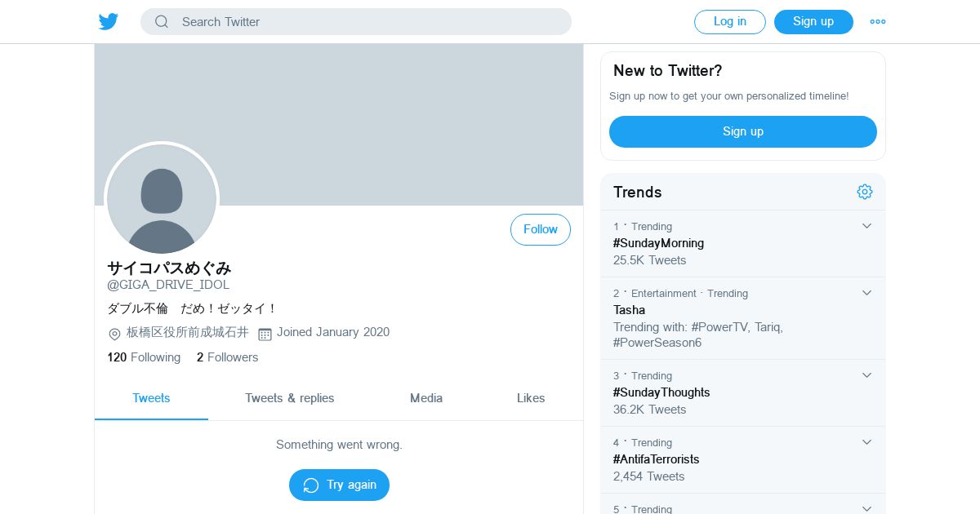Image resolution: width=980 pixels, height=514 pixels.
Task: Follow the GIGA_DRIVE_IDOL account
Action: pyautogui.click(x=541, y=230)
